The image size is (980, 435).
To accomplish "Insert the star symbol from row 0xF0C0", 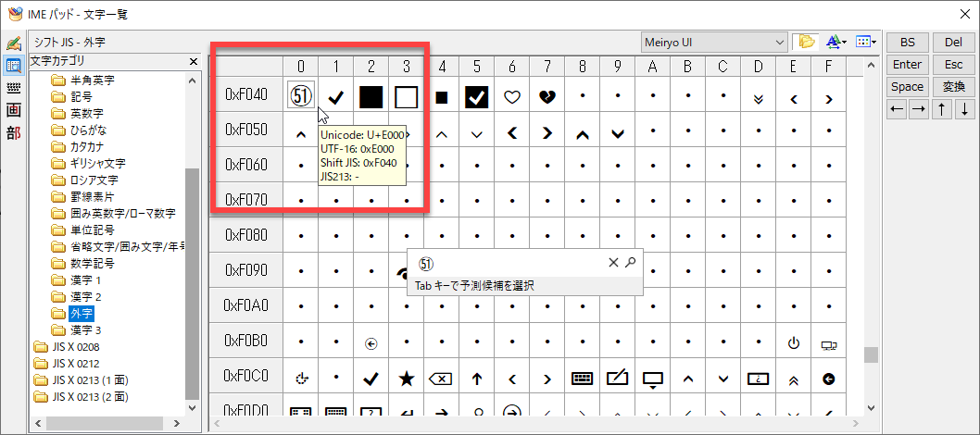I will point(406,379).
